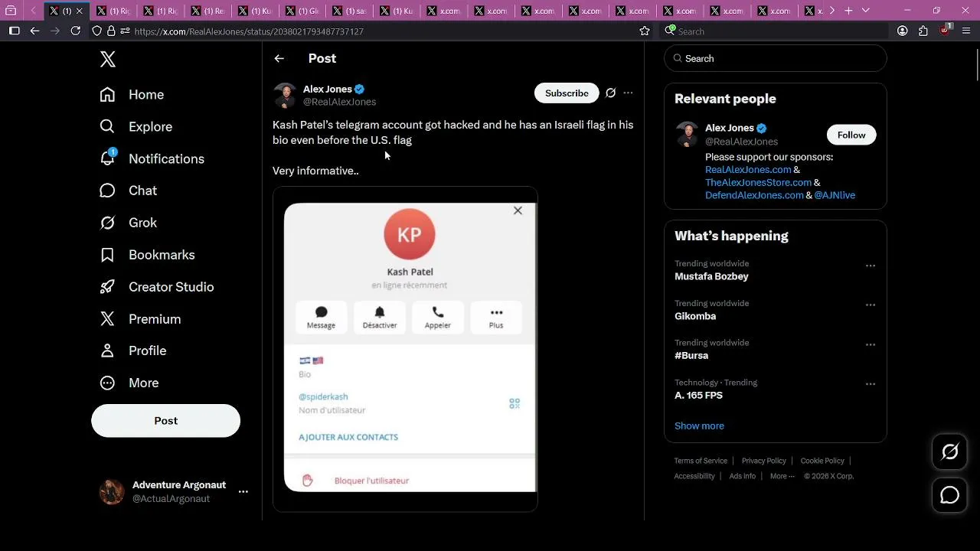Open Creator Studio from the sidebar
The height and width of the screenshot is (551, 980).
click(156, 287)
